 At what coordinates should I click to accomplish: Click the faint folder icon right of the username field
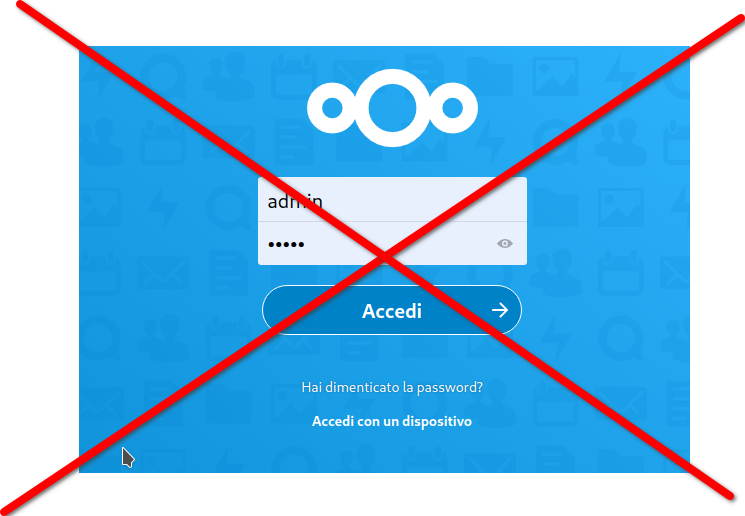(554, 207)
